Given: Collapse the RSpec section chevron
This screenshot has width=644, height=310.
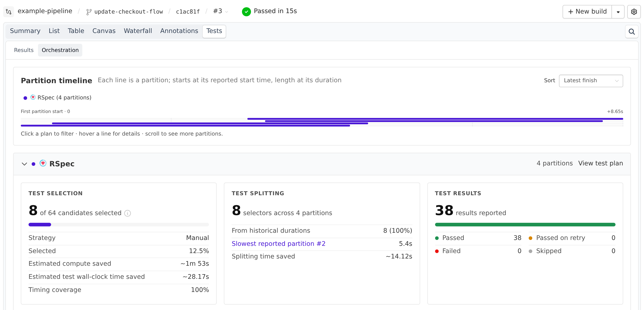Looking at the screenshot, I should pos(24,164).
